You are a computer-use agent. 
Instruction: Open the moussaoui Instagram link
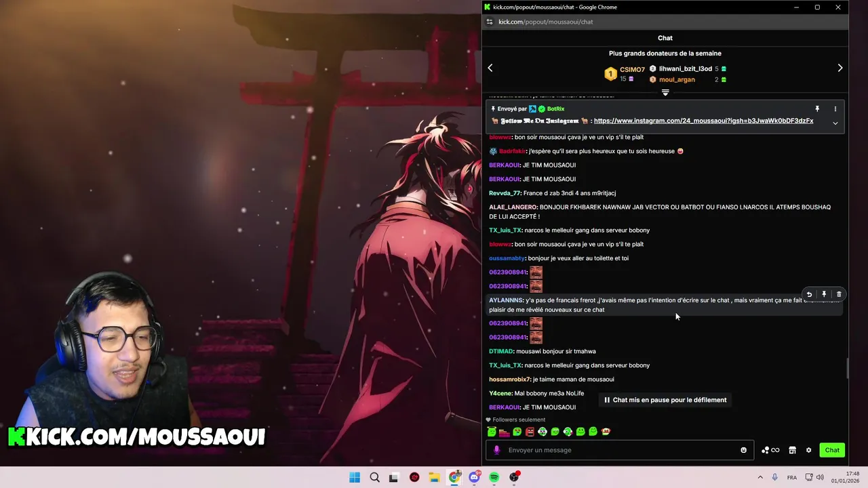point(703,121)
